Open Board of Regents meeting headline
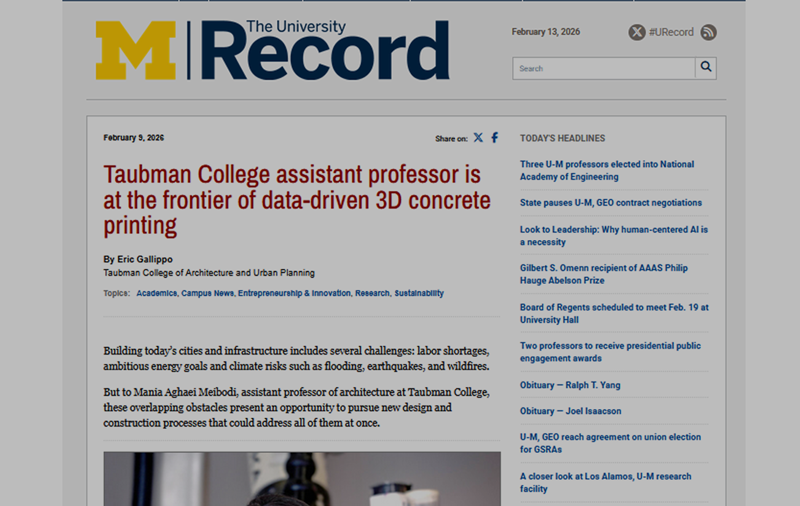This screenshot has width=800, height=506. click(613, 313)
